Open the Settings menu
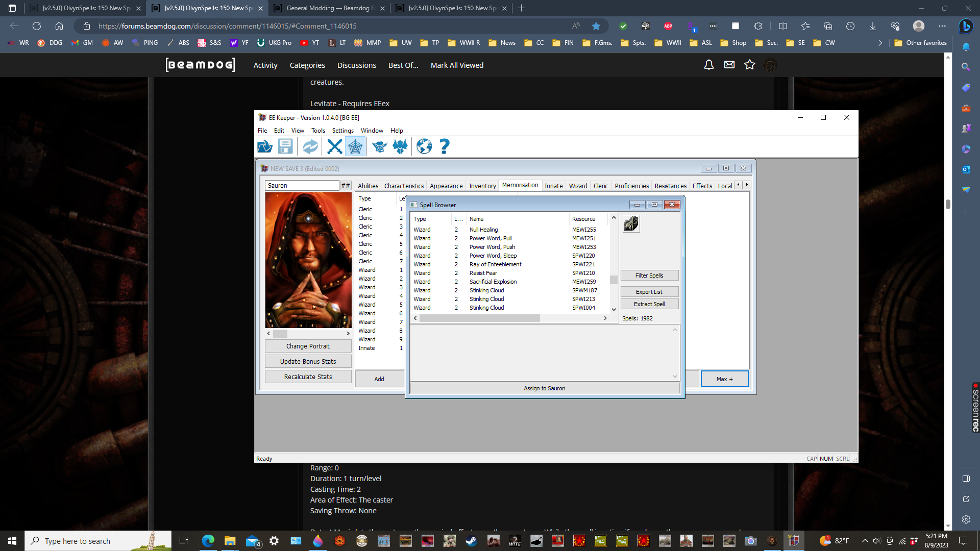This screenshot has width=980, height=551. 342,131
